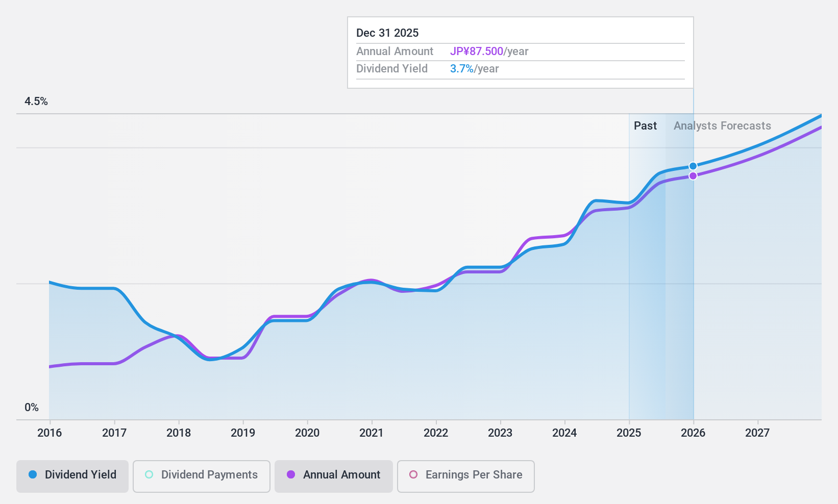Click the 2027 x-axis label

tap(757, 433)
